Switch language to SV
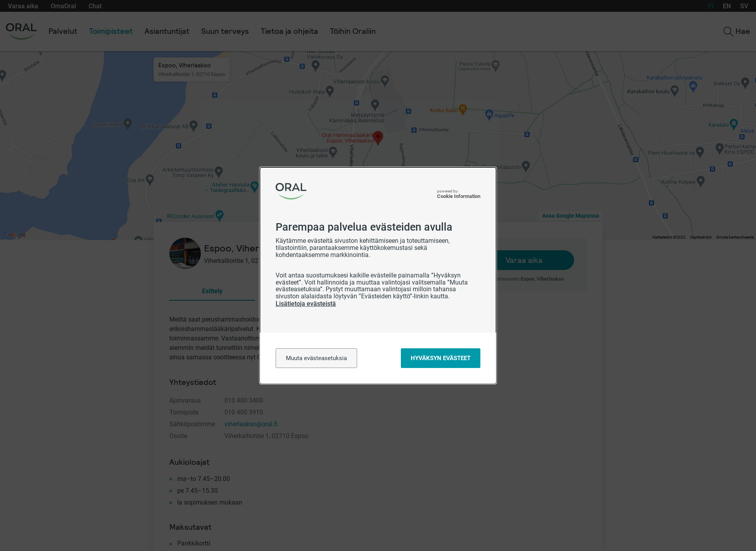Screen dimensions: 756x551 tap(744, 6)
